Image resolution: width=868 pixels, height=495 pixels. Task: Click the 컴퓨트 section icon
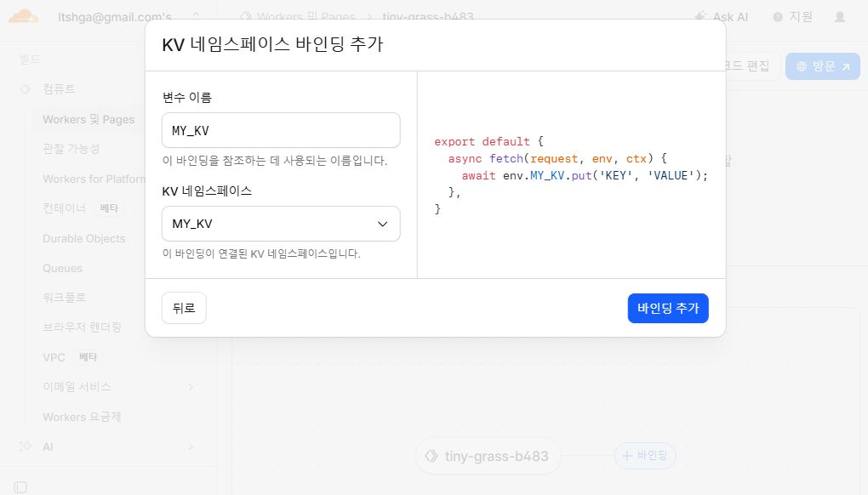(26, 89)
